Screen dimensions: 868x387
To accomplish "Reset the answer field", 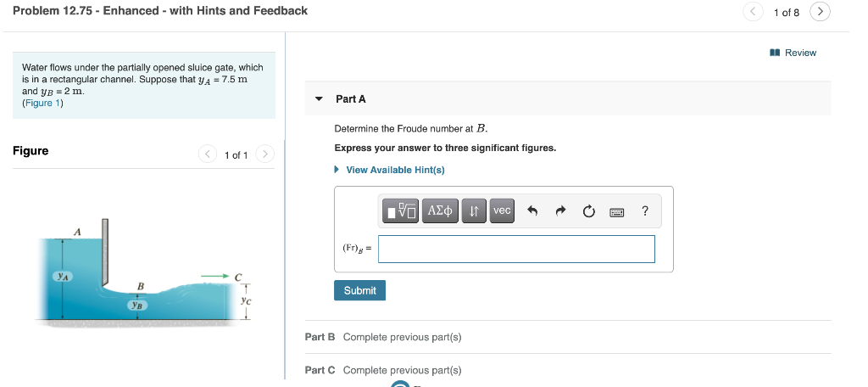I will (x=589, y=211).
